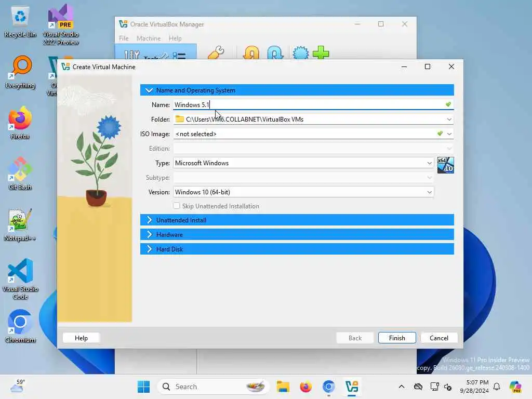This screenshot has height=399, width=532.
Task: Select the Everything search desktop icon
Action: [20, 72]
